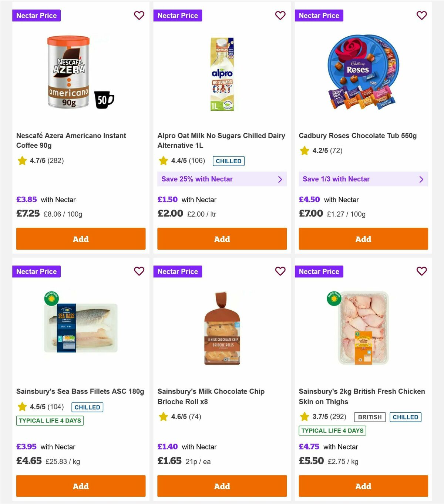
Task: Click the Nectar Price badge on Alpro card
Action: [x=178, y=16]
